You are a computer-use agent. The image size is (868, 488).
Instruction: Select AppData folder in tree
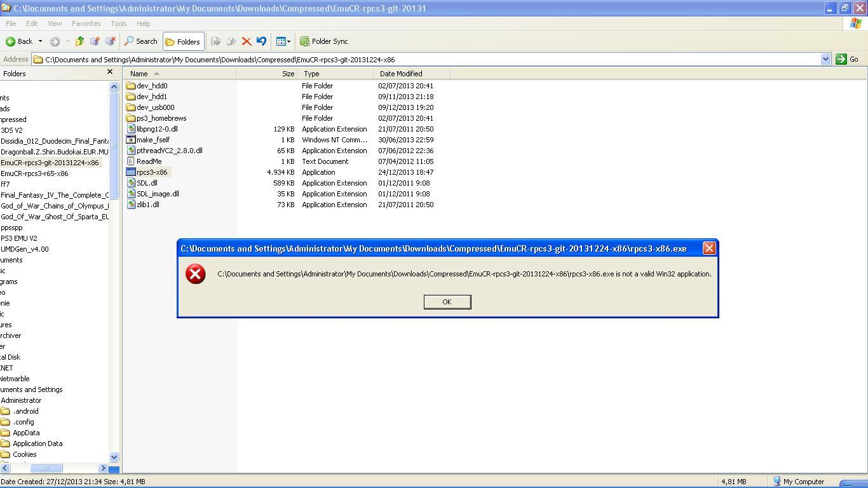(26, 433)
